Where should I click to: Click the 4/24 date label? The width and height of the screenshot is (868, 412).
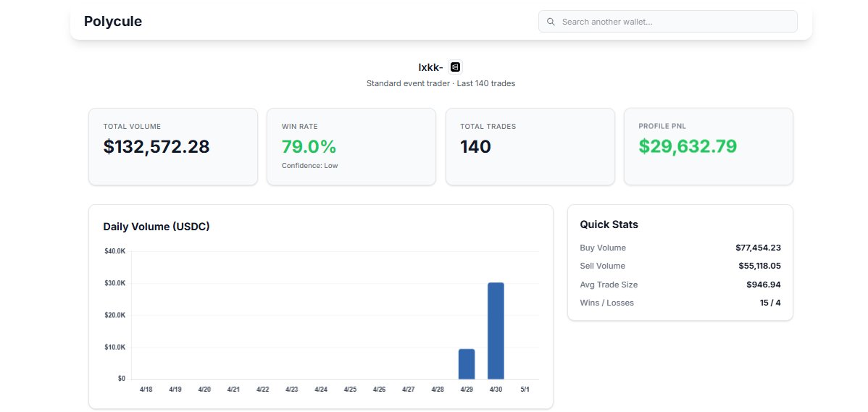coord(321,390)
